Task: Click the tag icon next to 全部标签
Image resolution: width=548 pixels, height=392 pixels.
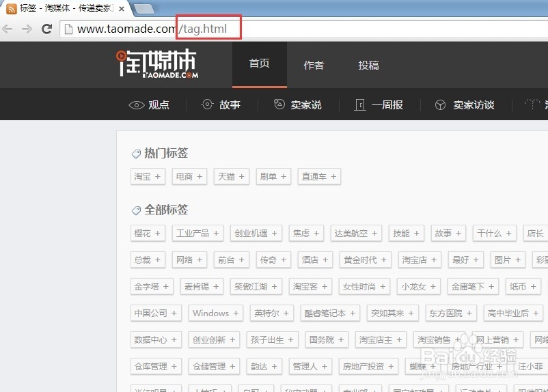Action: click(x=136, y=210)
